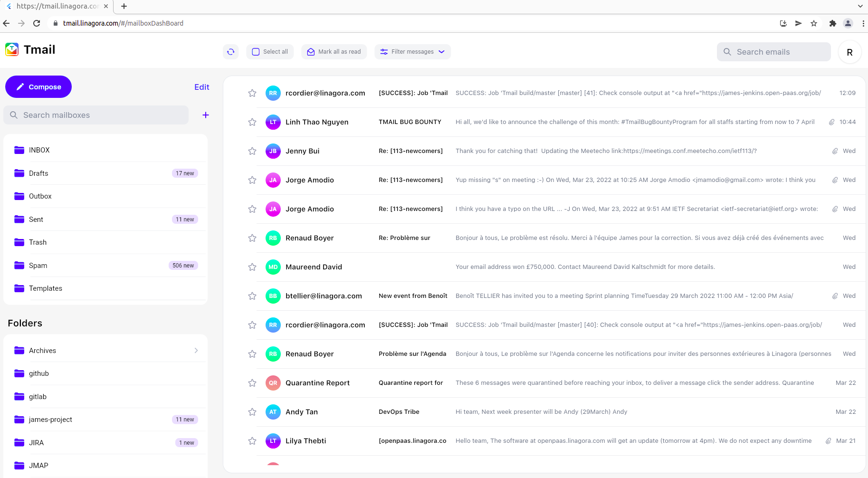Star the TMAIL BUG BOUNTY email
The width and height of the screenshot is (868, 478).
252,122
